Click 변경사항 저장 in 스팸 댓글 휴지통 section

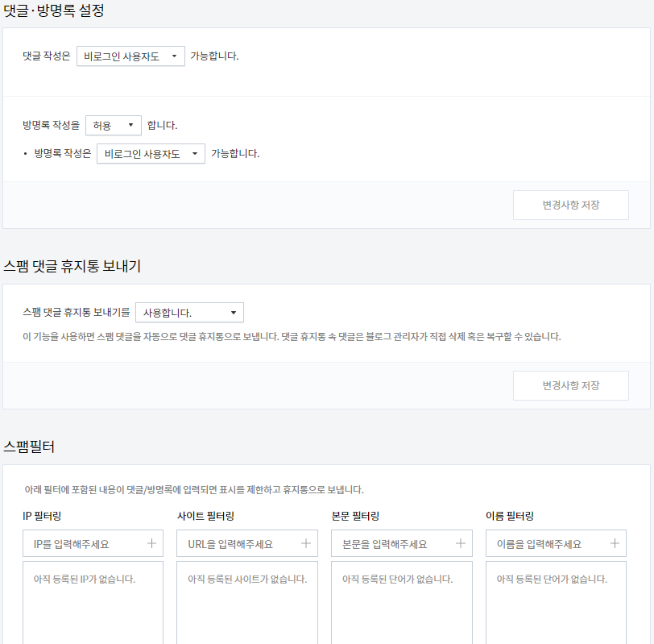[570, 385]
